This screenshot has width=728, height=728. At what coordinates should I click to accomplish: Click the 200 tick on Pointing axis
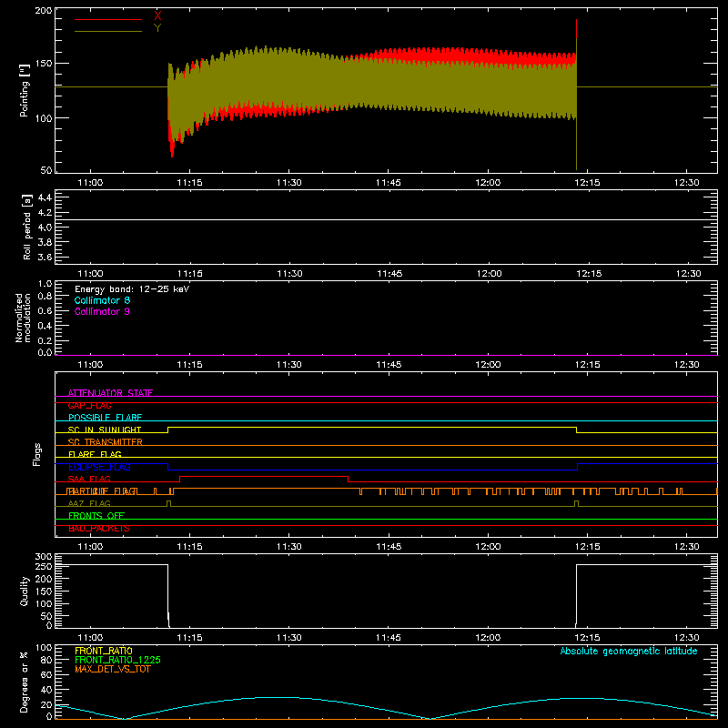pyautogui.click(x=44, y=10)
